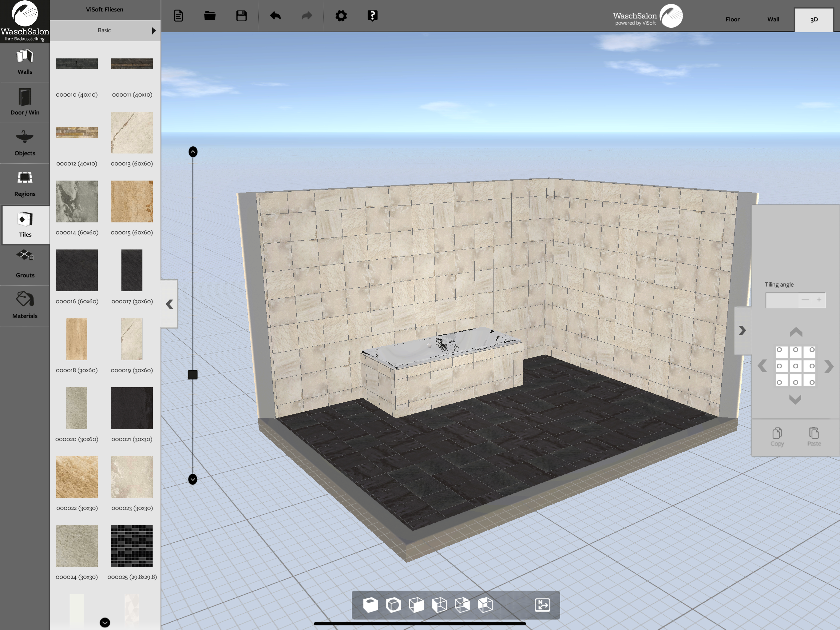Viewport: 840px width, 630px height.
Task: Switch to the Wall view tab
Action: point(773,19)
